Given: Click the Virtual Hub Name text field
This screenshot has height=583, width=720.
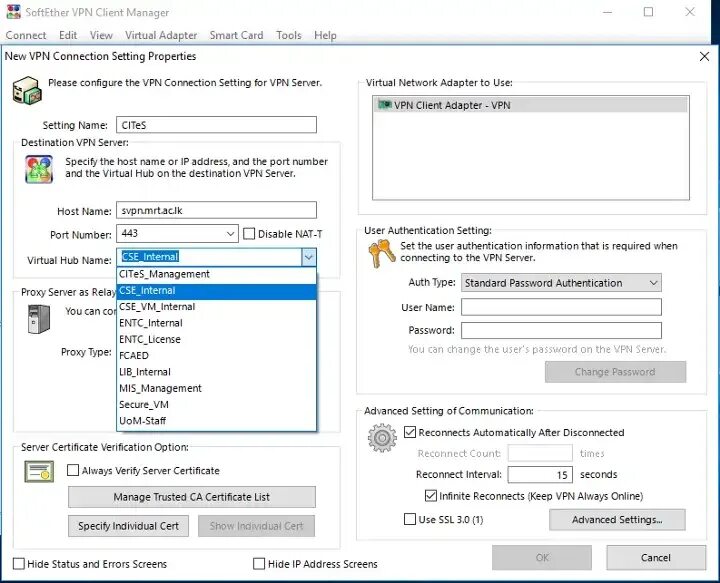Looking at the screenshot, I should [209, 257].
